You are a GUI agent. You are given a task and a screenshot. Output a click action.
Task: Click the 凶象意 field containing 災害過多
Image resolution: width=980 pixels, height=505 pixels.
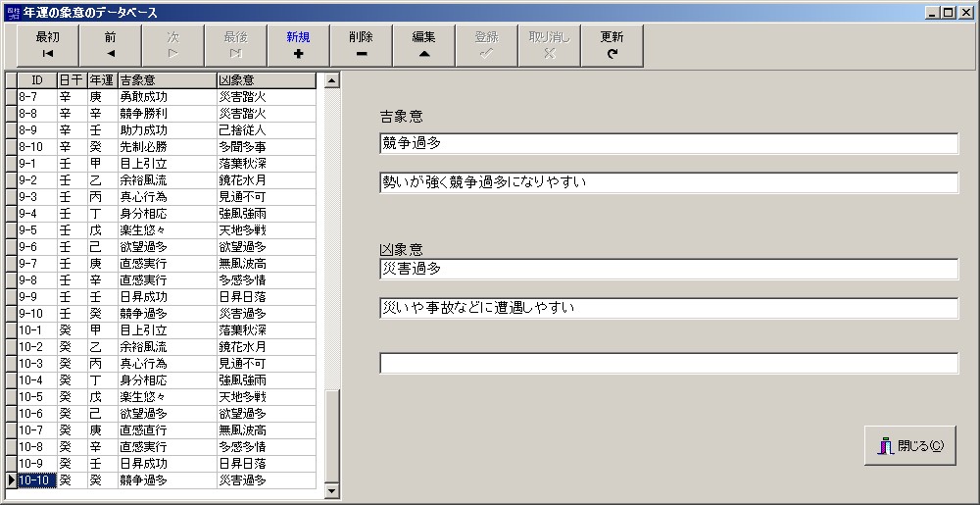point(668,269)
